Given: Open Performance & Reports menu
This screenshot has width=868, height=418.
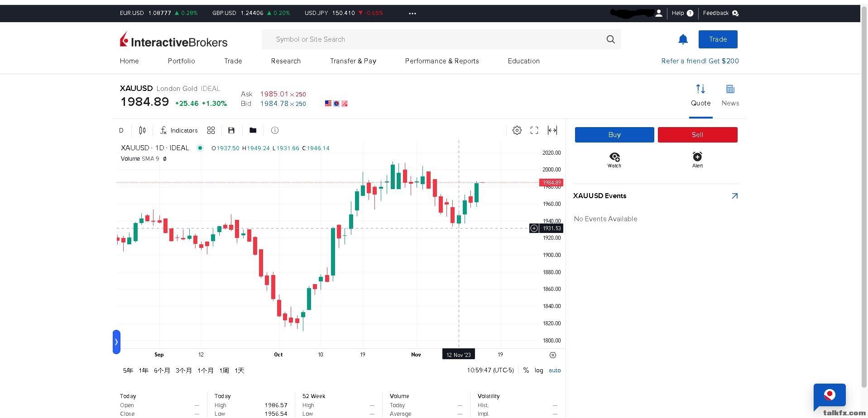Looking at the screenshot, I should tap(442, 61).
